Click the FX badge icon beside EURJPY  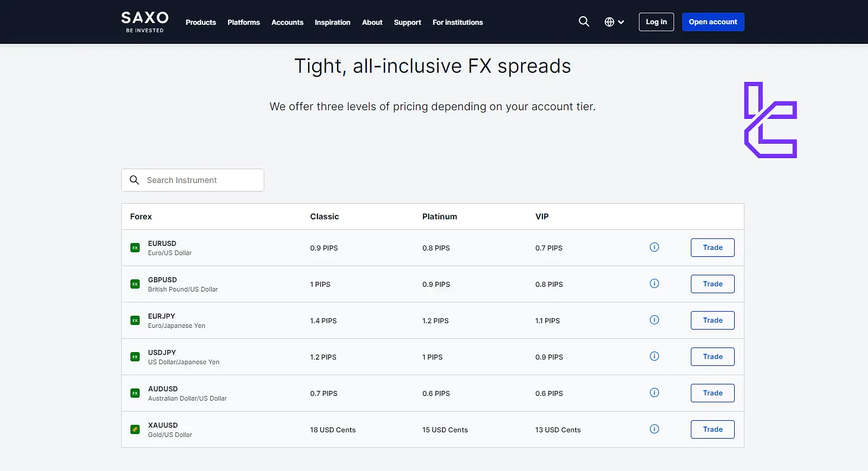[135, 320]
